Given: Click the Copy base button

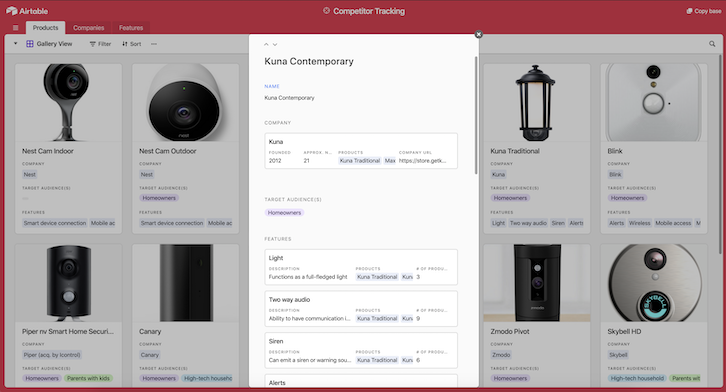Looking at the screenshot, I should point(703,11).
